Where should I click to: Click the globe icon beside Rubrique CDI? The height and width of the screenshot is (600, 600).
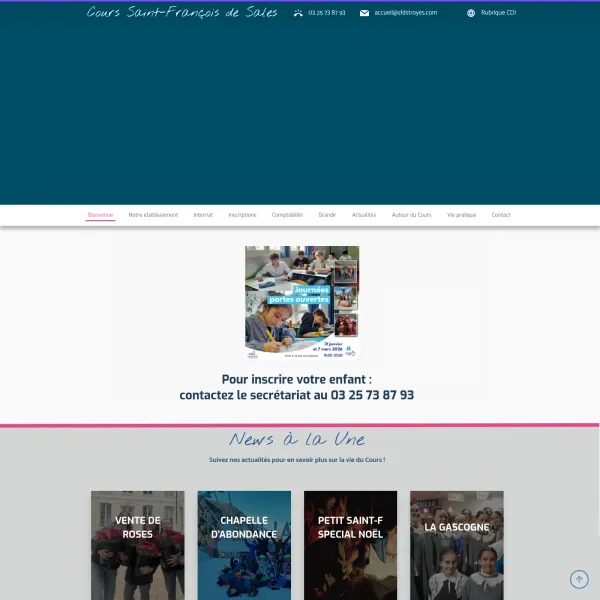471,13
